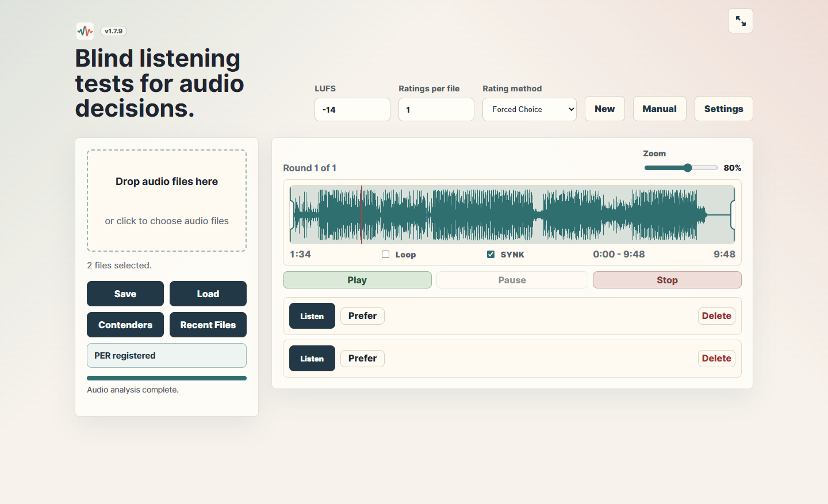Click the Round 1 of 1 label
Screen dimensions: 828x504
point(309,168)
